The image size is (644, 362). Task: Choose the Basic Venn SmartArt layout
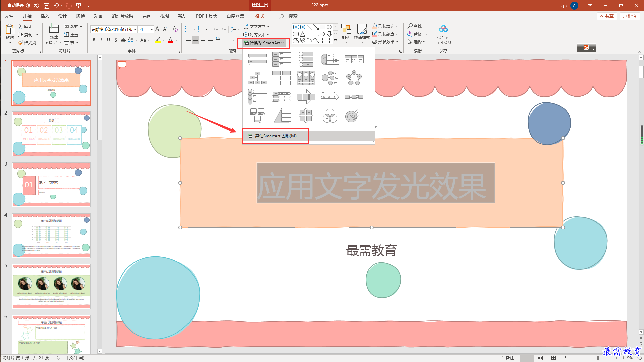tap(330, 116)
